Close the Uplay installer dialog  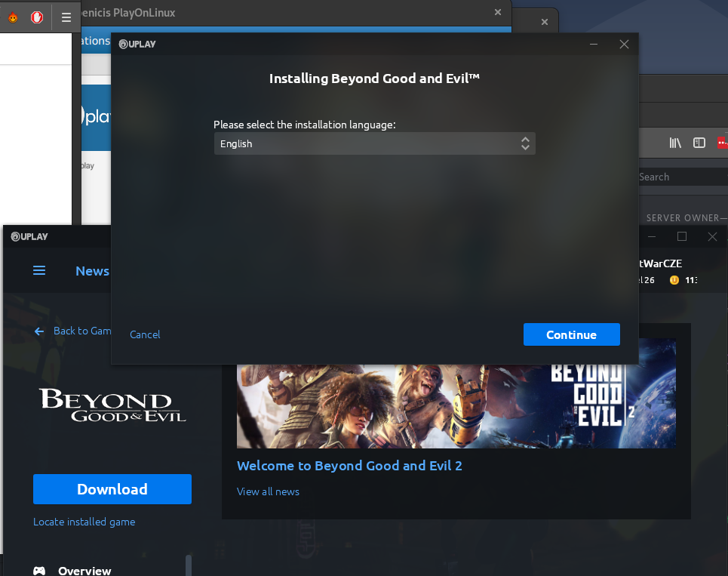pos(624,44)
